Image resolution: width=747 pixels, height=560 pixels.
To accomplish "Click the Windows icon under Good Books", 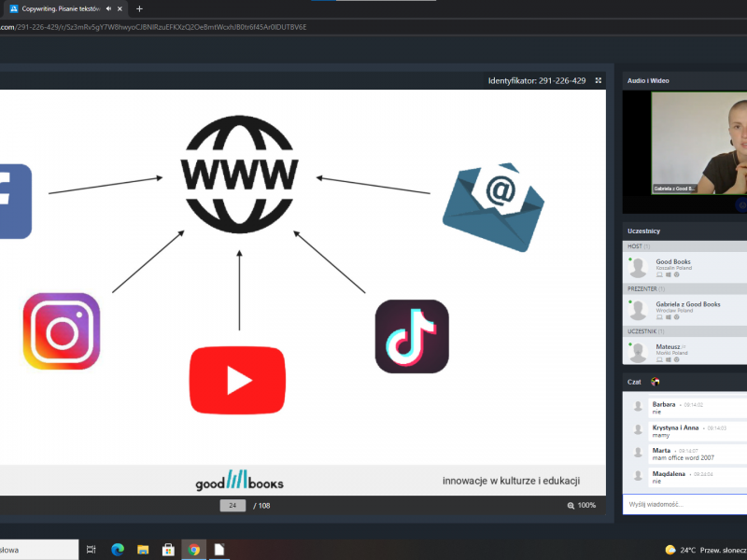I will pyautogui.click(x=669, y=274).
